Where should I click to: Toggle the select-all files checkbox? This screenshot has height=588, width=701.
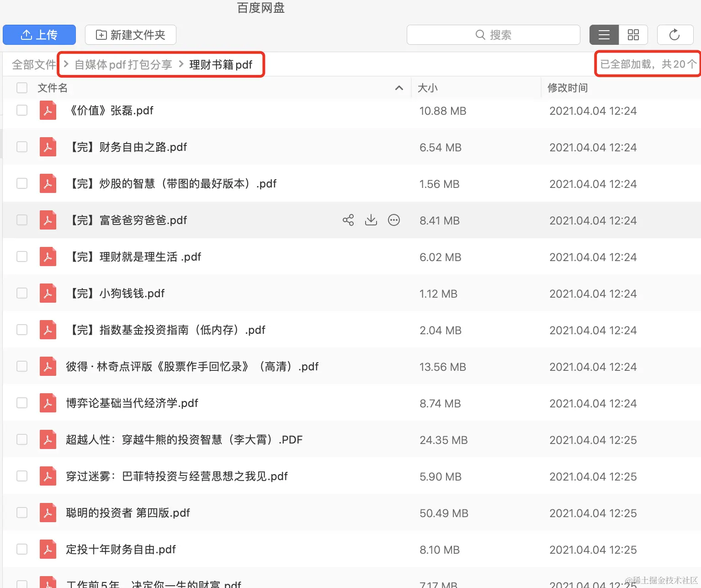[x=22, y=88]
